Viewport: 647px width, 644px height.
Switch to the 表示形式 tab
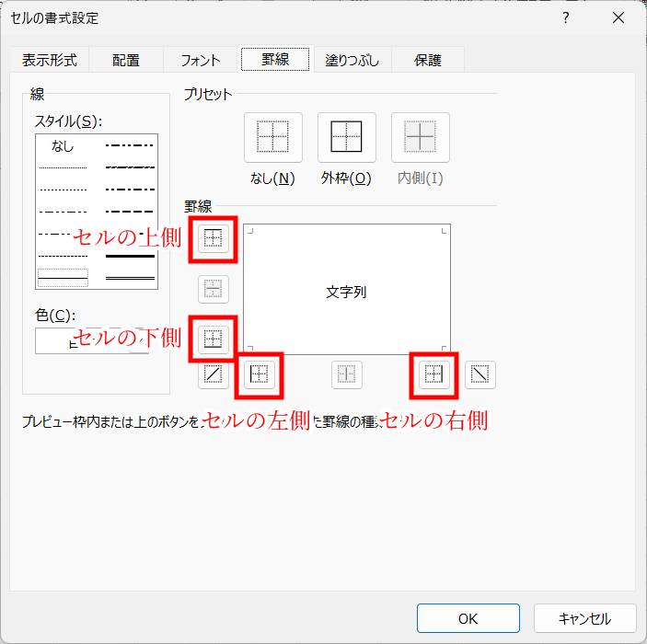pos(50,60)
